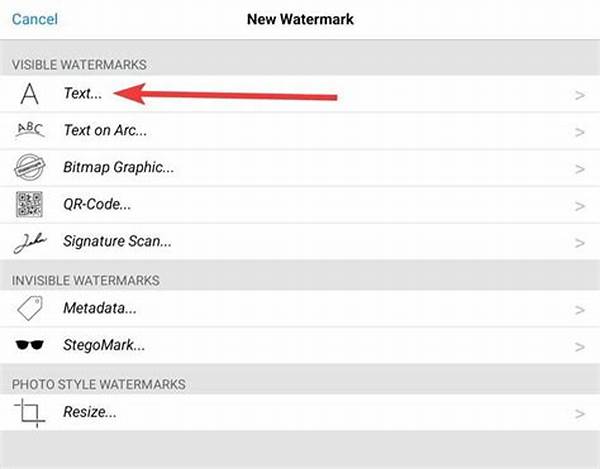Expand the Resize row chevron
Screen dimensions: 600x469
579,413
